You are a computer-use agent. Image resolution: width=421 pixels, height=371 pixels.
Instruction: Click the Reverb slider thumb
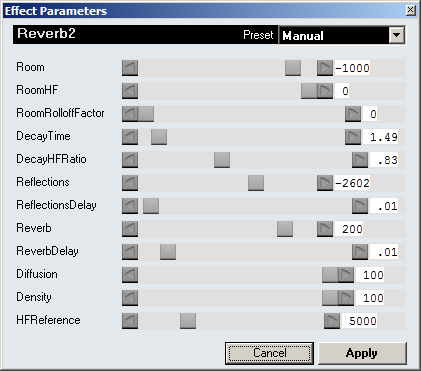click(x=285, y=229)
